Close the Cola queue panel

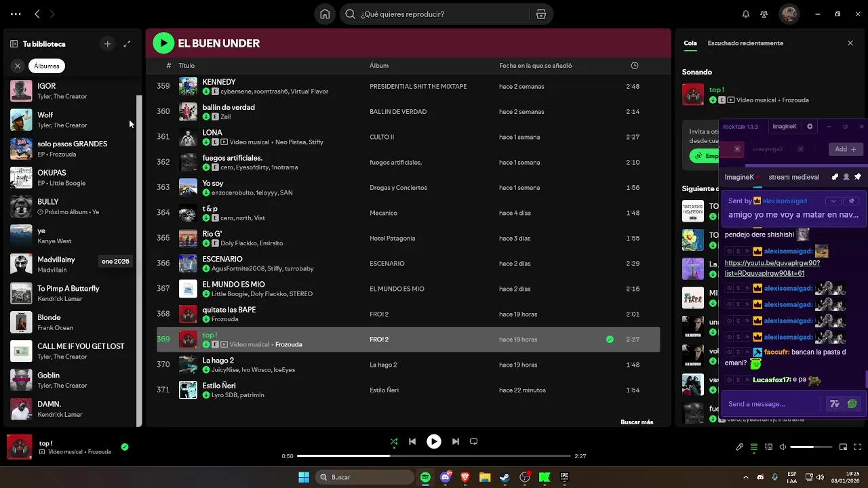coord(850,43)
